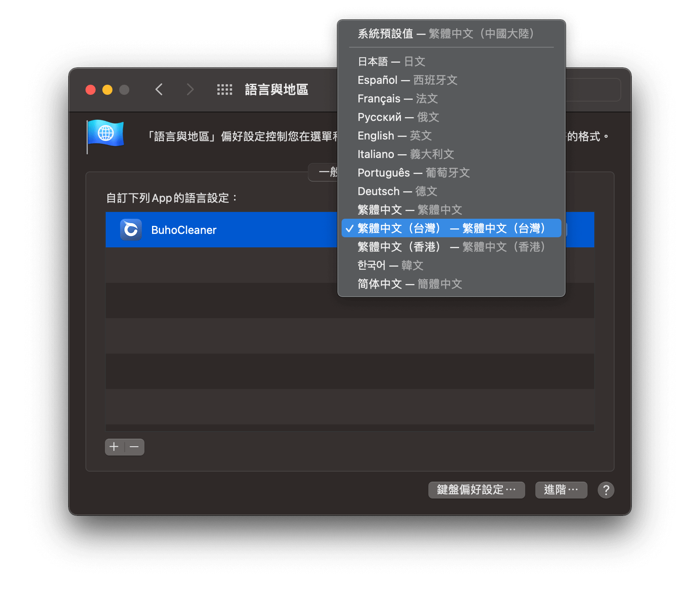Viewport: 700px width, 614px height.
Task: Click the 語言與地區 window title
Action: (276, 90)
